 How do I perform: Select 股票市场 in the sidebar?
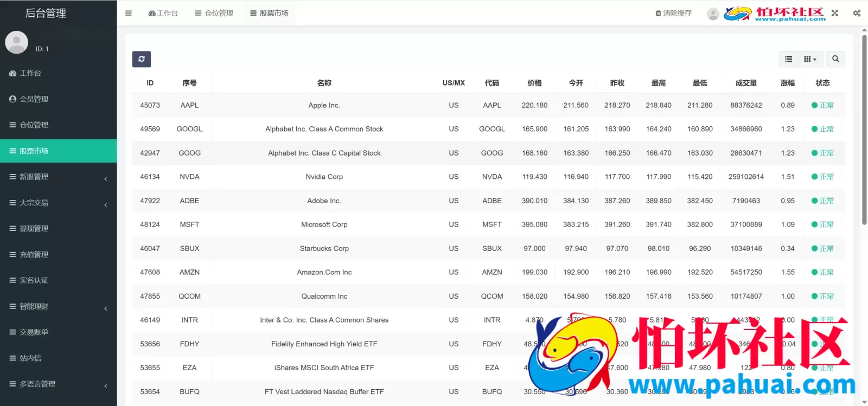pyautogui.click(x=59, y=151)
